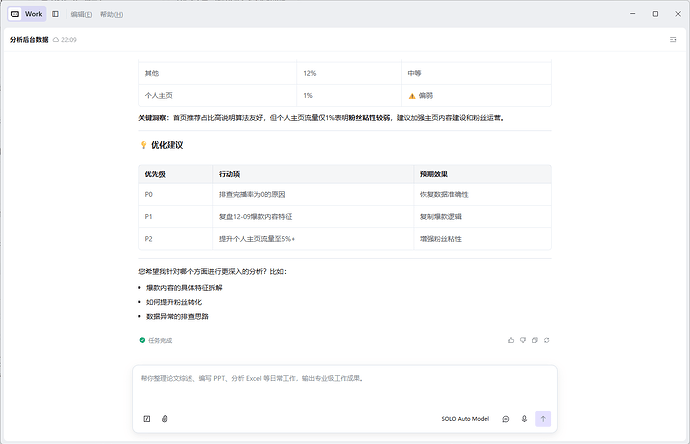The height and width of the screenshot is (444, 690).
Task: Click the slash command icon in input box
Action: pos(147,419)
